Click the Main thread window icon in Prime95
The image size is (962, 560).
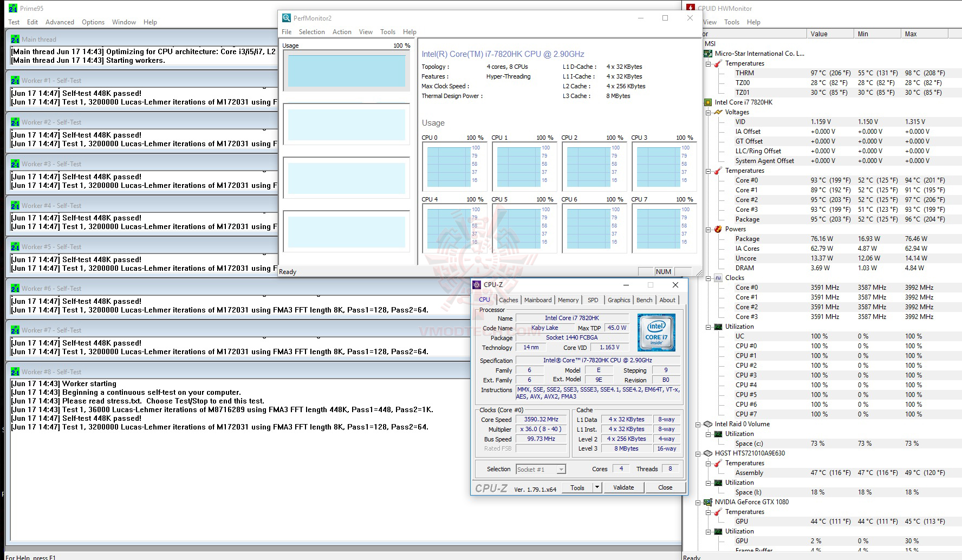15,39
